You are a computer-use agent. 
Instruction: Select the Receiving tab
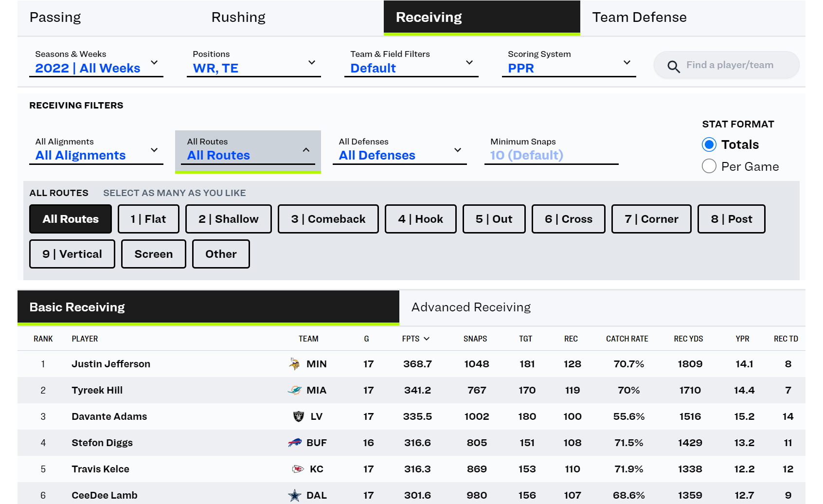click(482, 18)
